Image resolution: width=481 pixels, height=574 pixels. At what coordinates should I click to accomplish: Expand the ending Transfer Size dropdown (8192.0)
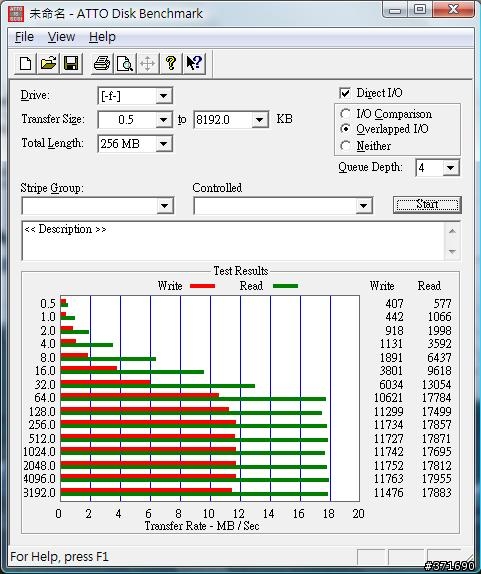(x=260, y=120)
